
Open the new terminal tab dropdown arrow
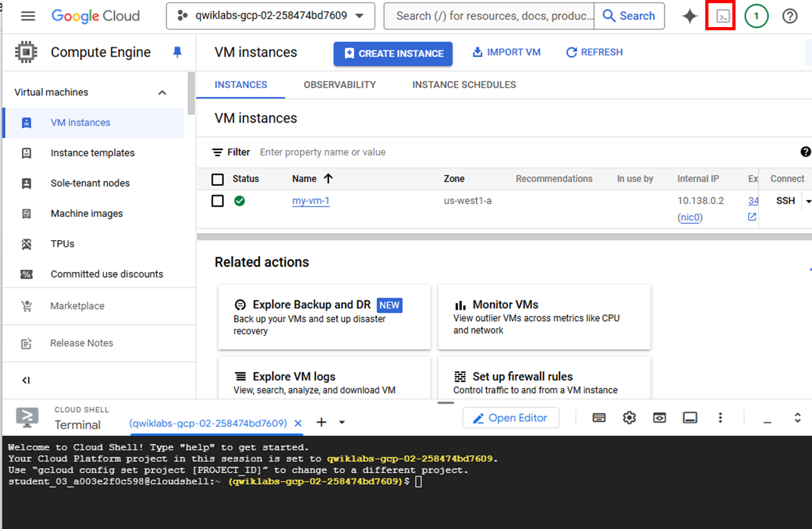(342, 423)
